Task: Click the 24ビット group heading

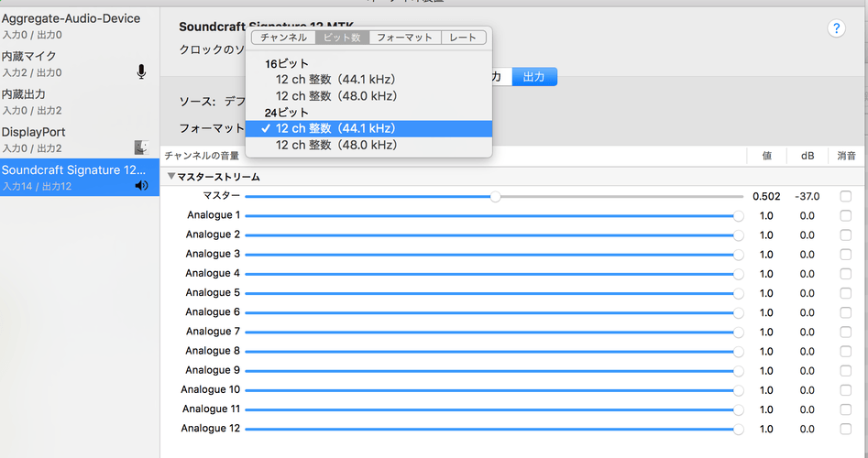Action: 287,113
